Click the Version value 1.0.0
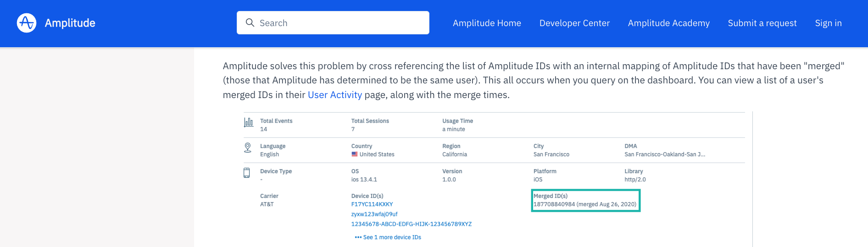The width and height of the screenshot is (868, 247). 449,180
